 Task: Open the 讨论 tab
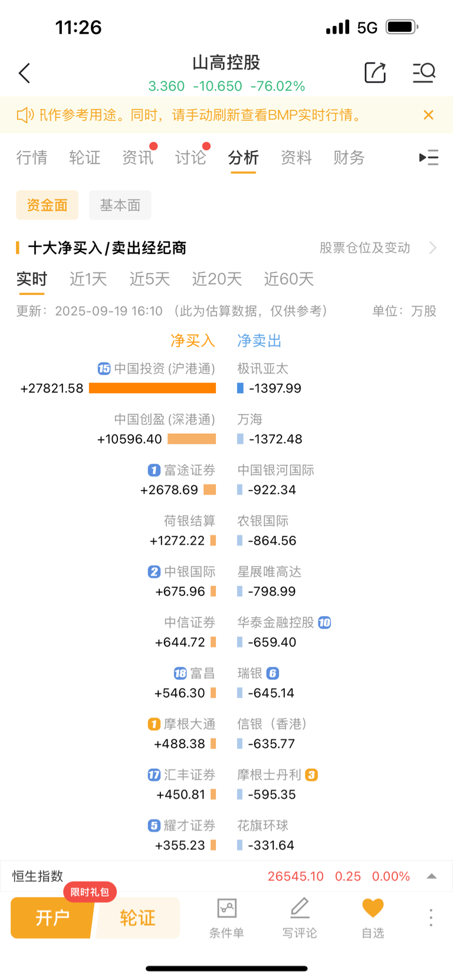coord(191,157)
